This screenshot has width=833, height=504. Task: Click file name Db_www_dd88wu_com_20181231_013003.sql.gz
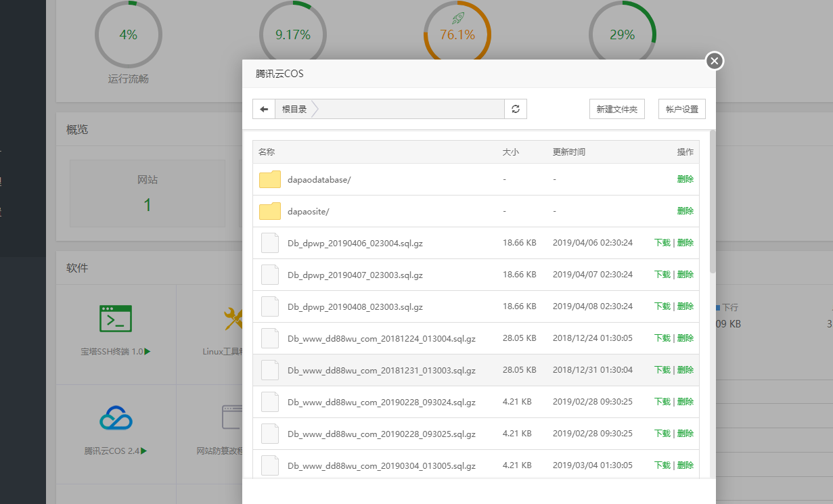point(382,370)
